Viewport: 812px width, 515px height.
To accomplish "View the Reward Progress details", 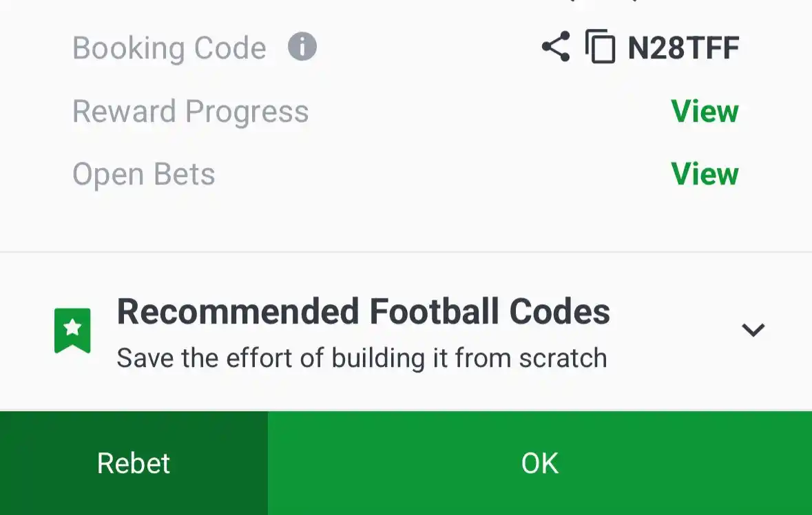I will (x=704, y=112).
